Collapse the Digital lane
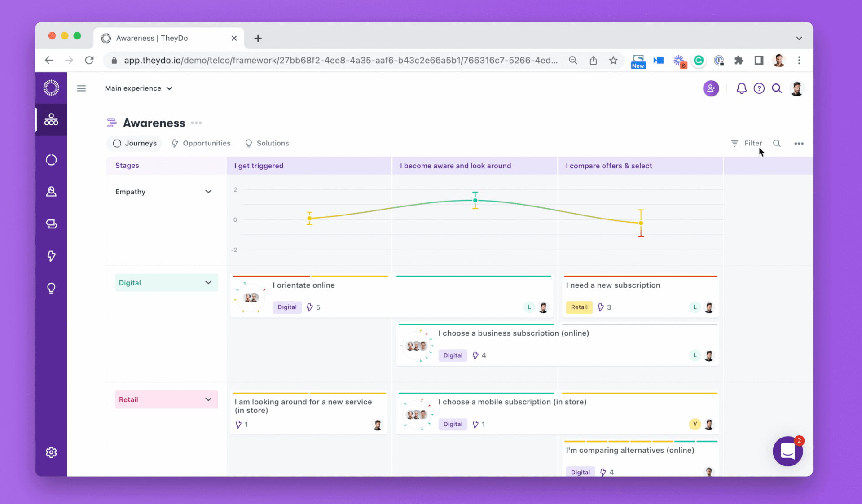 pos(208,283)
